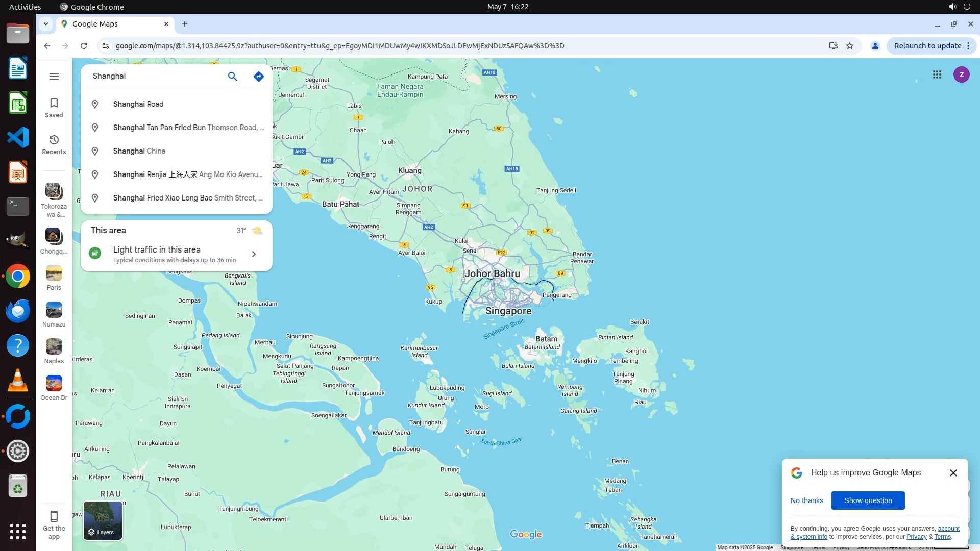The width and height of the screenshot is (980, 551).
Task: Choose the Shanghai Road suggestion
Action: coord(138,104)
